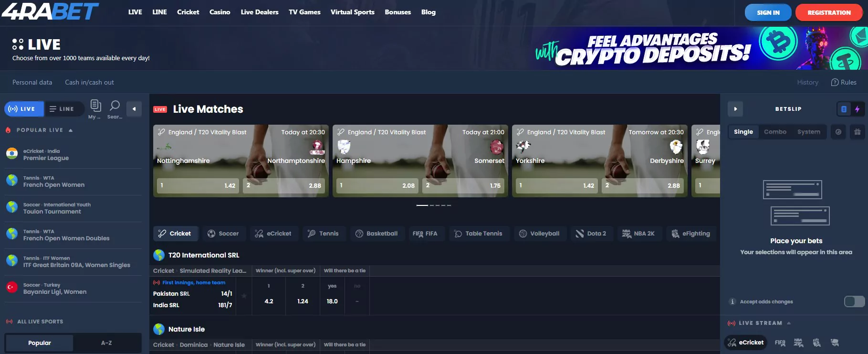Select the FIFA icon in Live Stream
This screenshot has height=354, width=868.
pos(780,343)
